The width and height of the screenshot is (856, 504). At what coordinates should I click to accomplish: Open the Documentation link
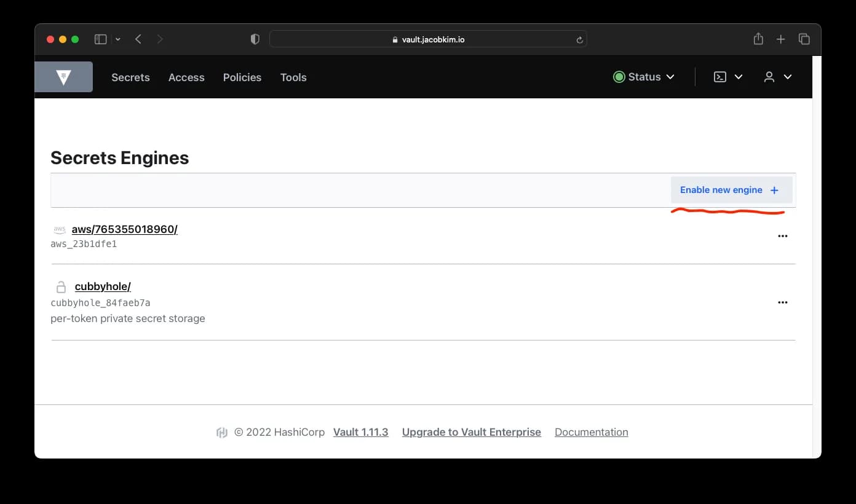591,432
